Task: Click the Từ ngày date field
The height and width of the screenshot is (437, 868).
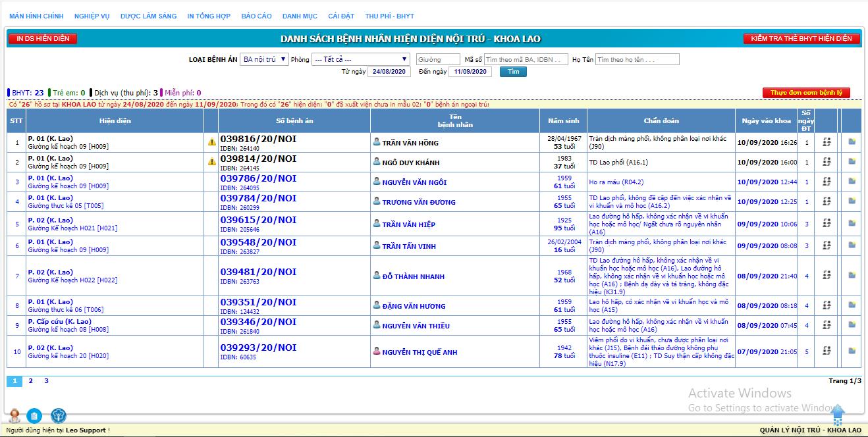Action: tap(389, 72)
